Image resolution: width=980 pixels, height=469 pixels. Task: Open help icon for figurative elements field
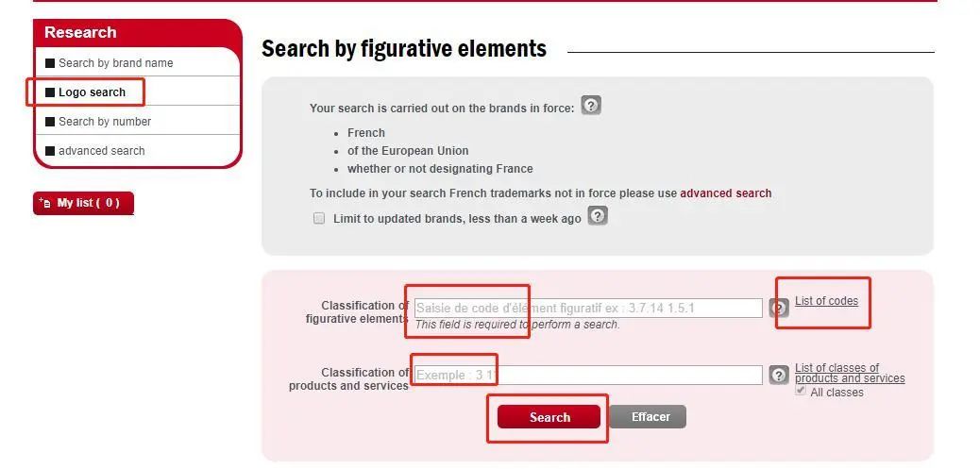tap(778, 308)
